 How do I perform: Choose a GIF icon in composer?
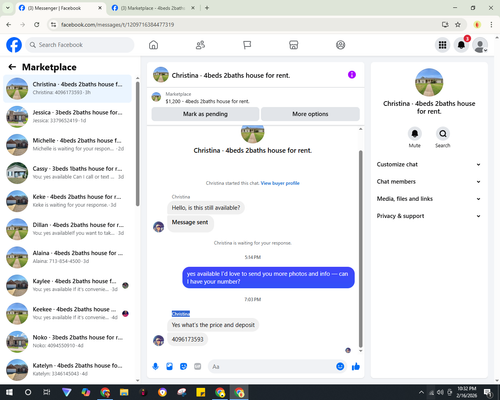click(198, 367)
